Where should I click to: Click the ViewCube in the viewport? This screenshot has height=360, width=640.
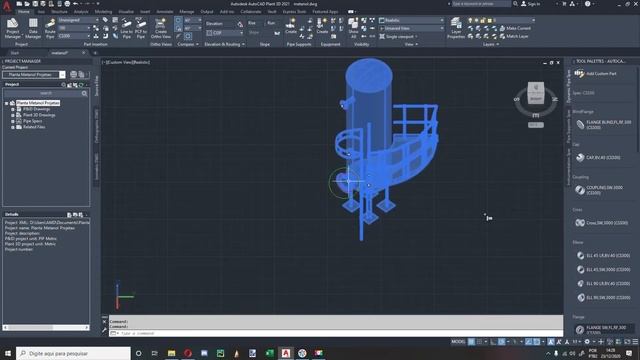[x=536, y=93]
